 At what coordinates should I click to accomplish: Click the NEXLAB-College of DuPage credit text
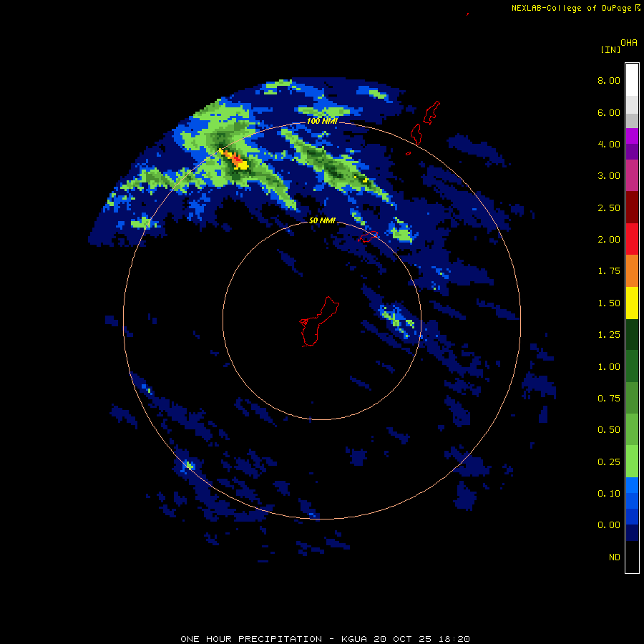571,8
